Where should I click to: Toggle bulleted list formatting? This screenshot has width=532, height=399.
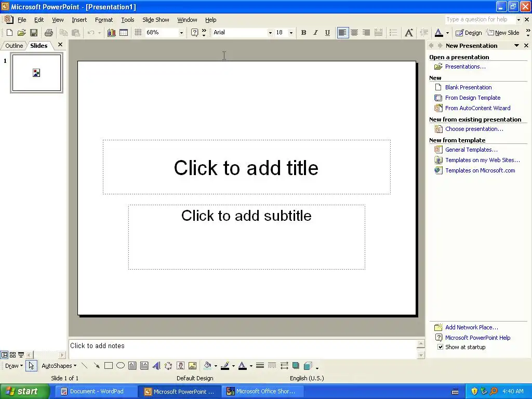394,33
